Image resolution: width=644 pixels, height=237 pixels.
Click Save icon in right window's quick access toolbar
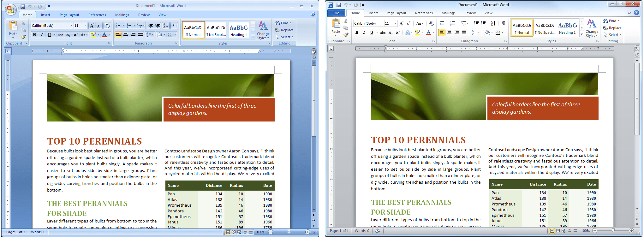(339, 5)
